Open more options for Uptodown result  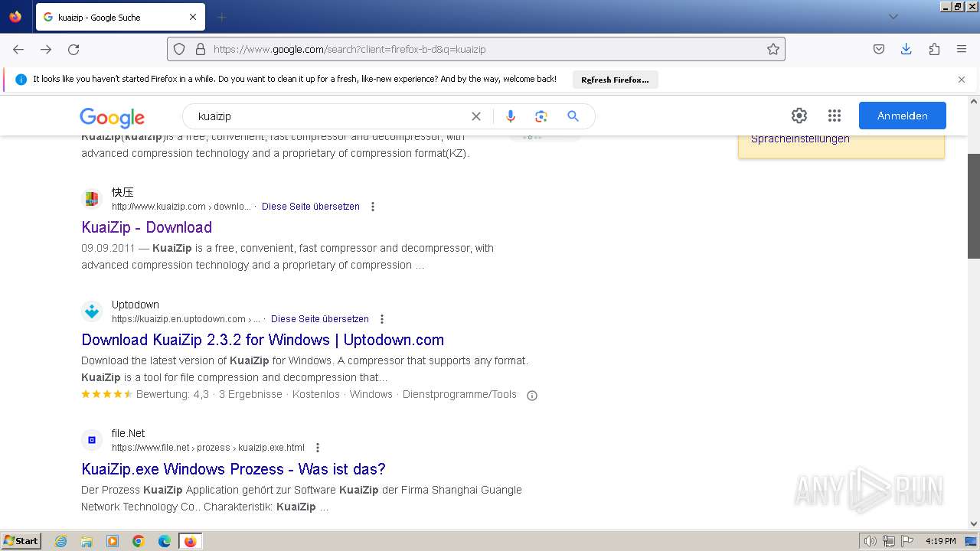point(382,319)
